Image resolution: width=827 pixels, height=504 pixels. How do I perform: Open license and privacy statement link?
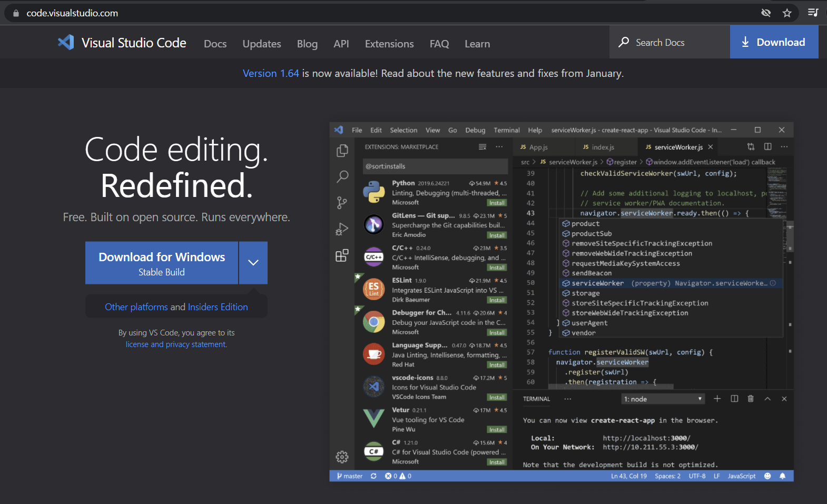176,344
